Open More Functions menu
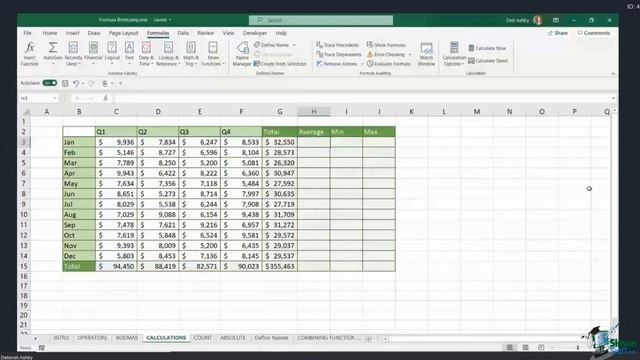640x360 pixels. pyautogui.click(x=213, y=53)
